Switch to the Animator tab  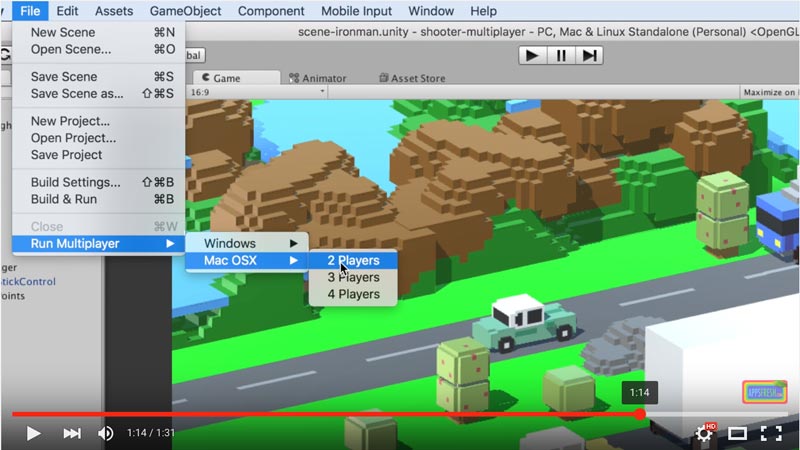click(317, 78)
